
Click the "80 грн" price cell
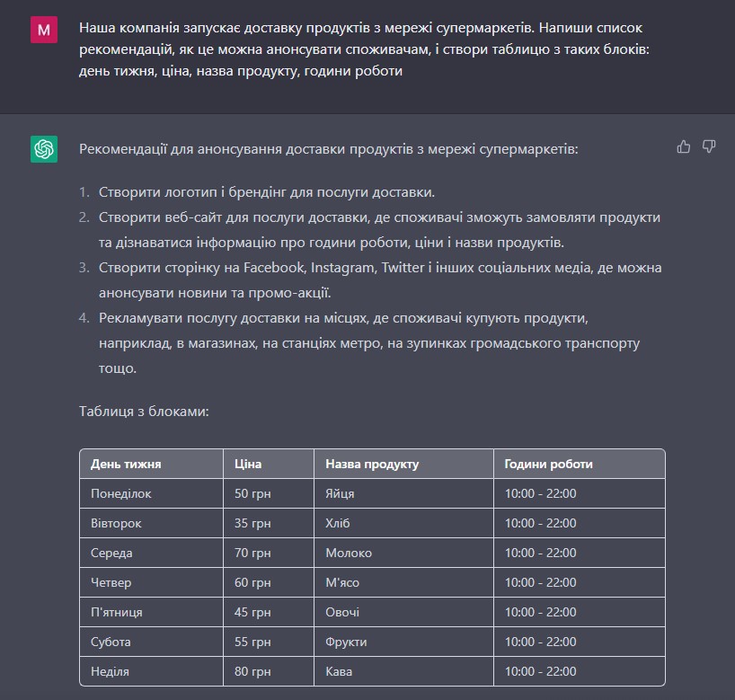point(252,671)
